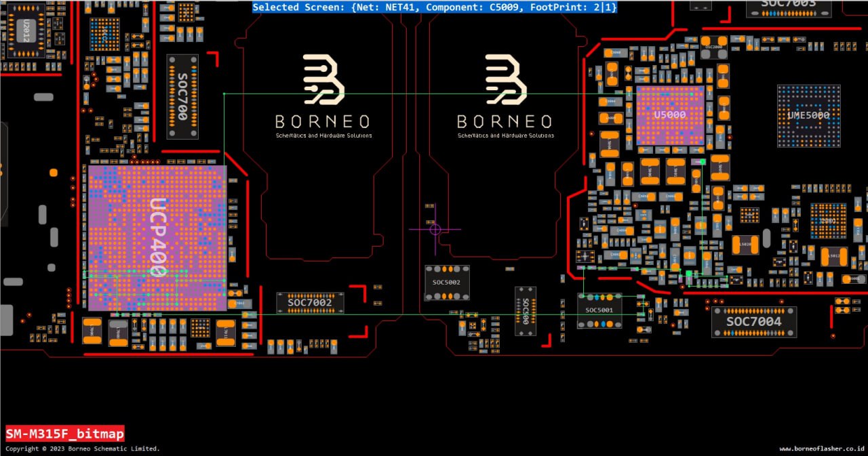
Task: Click the SOC700 connector component
Action: pos(182,97)
